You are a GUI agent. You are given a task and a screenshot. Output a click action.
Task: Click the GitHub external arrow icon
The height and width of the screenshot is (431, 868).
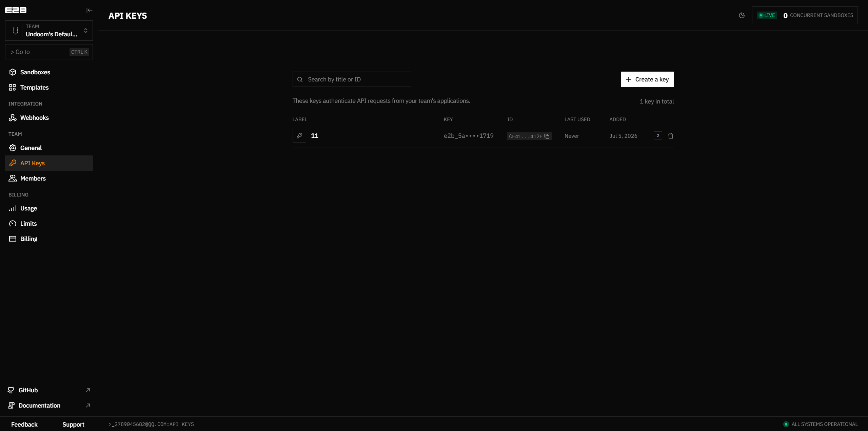click(x=88, y=390)
